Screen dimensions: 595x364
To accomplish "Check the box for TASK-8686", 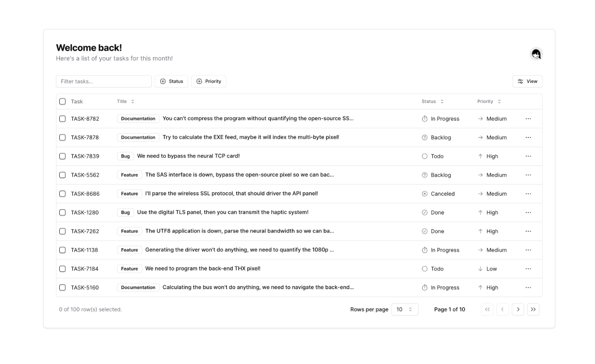I will pyautogui.click(x=63, y=194).
